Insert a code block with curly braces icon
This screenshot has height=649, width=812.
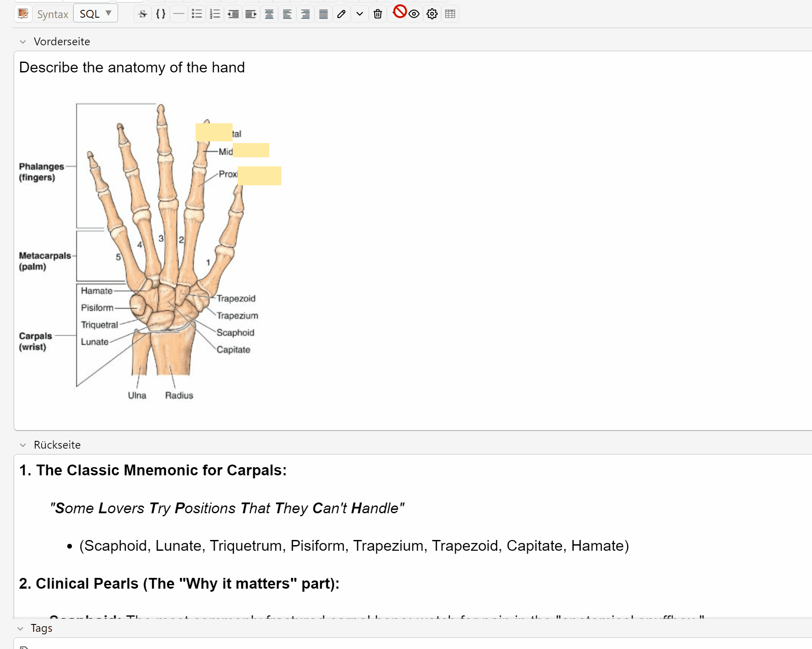pos(161,14)
